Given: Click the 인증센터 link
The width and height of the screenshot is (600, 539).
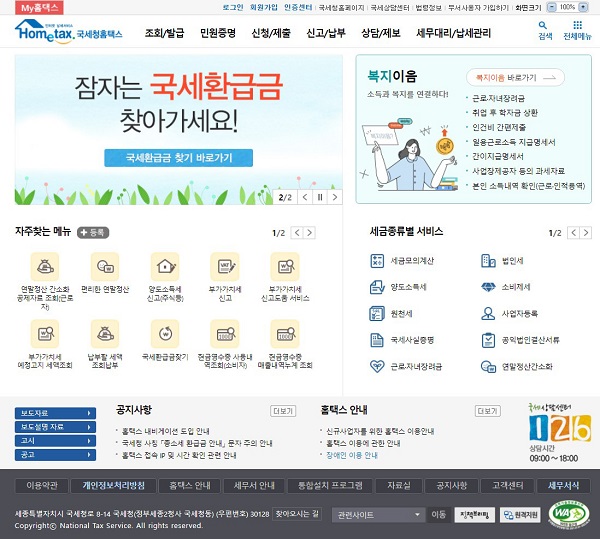Looking at the screenshot, I should [298, 7].
